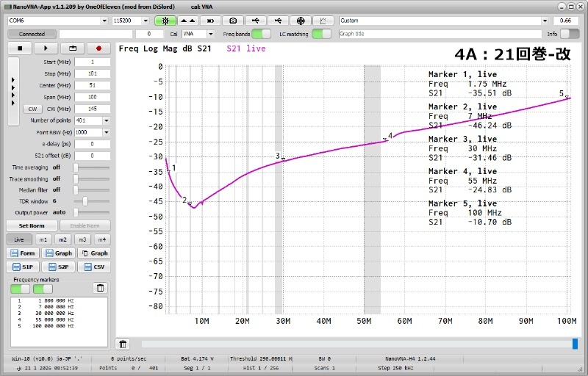This screenshot has width=588, height=376.
Task: Click the crosshair target icon in toolbar
Action: click(301, 21)
